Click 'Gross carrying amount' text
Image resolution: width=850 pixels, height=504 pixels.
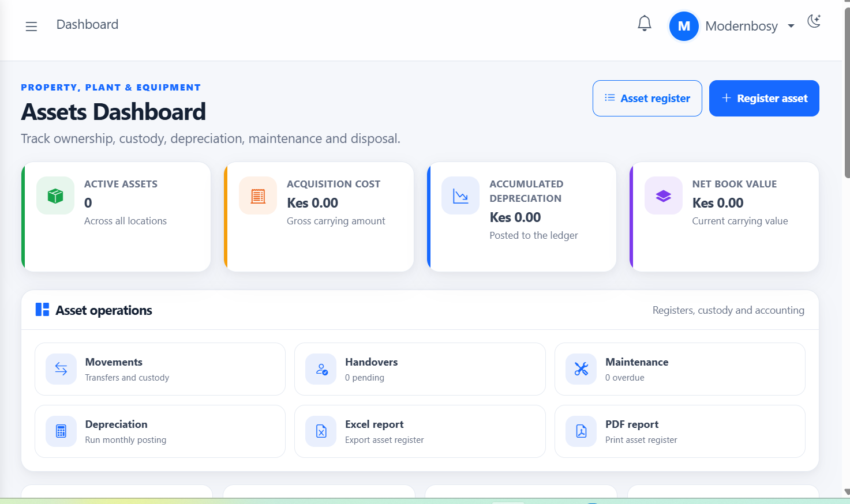coord(336,221)
